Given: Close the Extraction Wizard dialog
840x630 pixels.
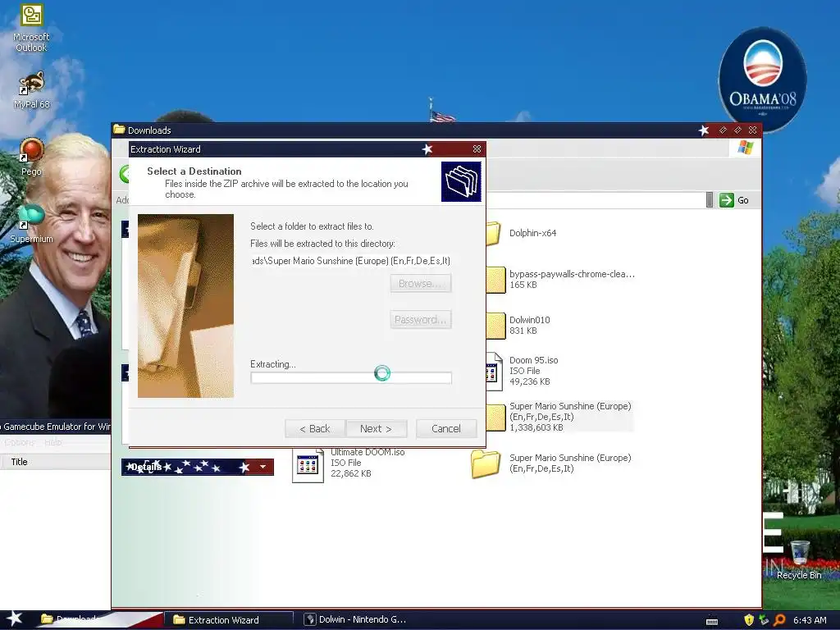Looking at the screenshot, I should (477, 149).
